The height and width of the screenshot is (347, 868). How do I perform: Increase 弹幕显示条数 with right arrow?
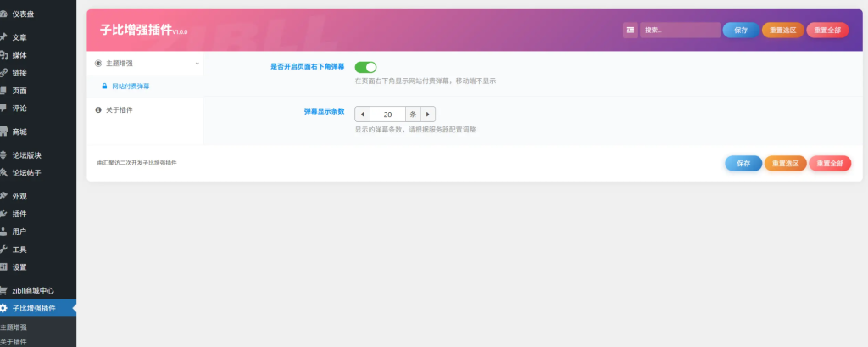[x=428, y=115]
